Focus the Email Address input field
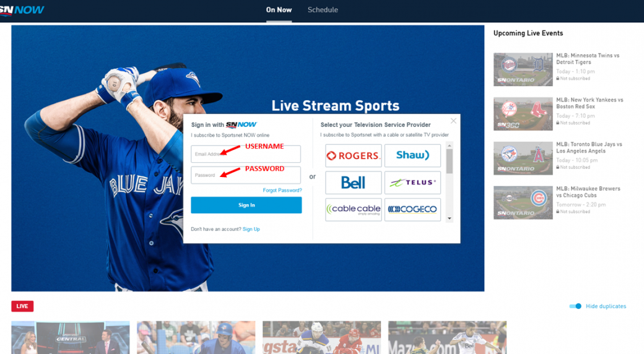Viewport: 644px width, 354px height. (246, 154)
